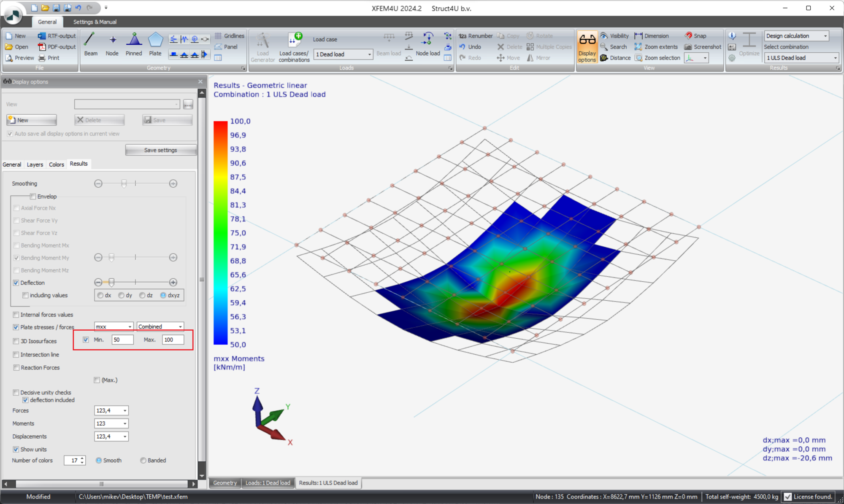Expand the mxx plate forces dropdown
Screen dimensions: 844x504
tap(130, 327)
